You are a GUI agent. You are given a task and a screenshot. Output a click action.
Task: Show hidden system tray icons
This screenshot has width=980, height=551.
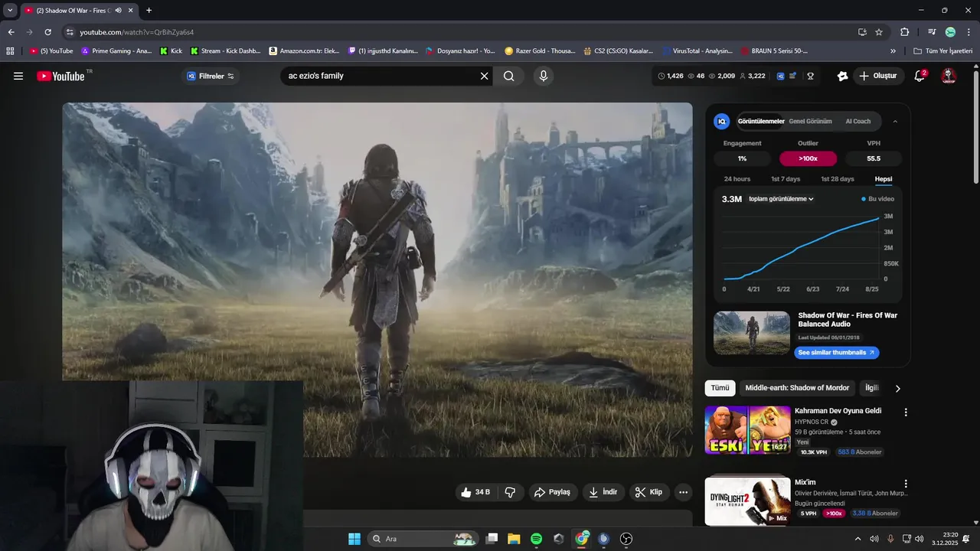857,539
